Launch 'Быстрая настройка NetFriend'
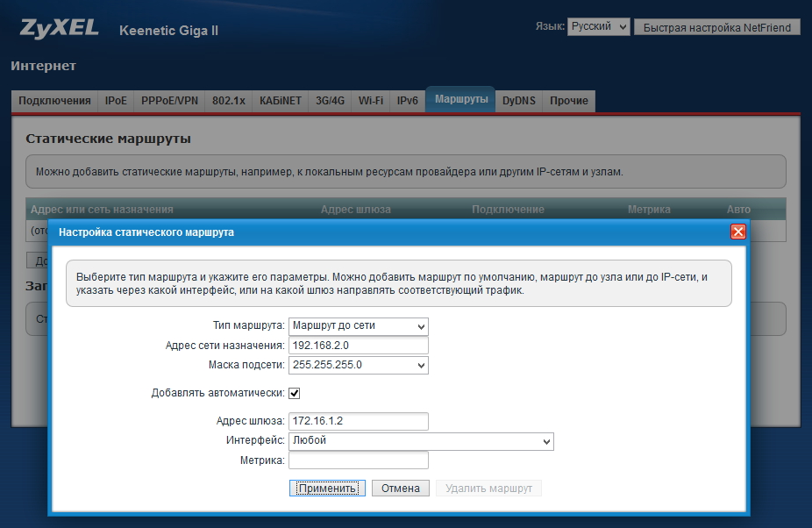The image size is (812, 528). pyautogui.click(x=716, y=27)
